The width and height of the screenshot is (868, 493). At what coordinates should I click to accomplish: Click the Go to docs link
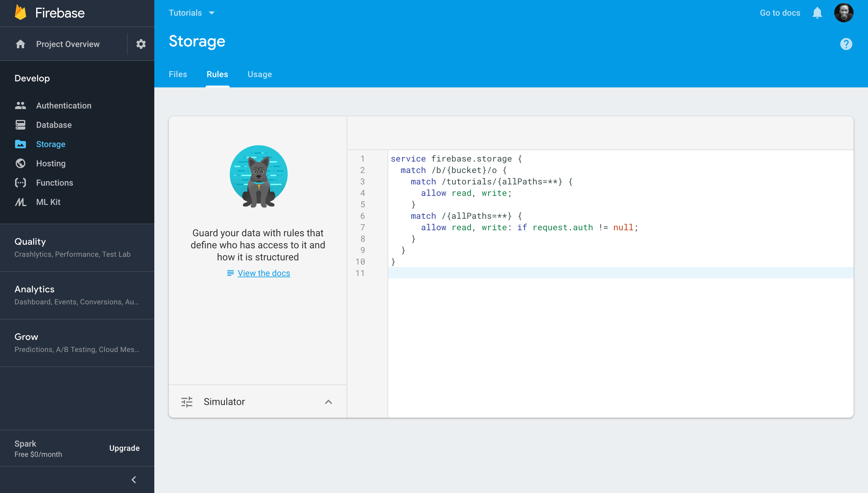coord(780,13)
